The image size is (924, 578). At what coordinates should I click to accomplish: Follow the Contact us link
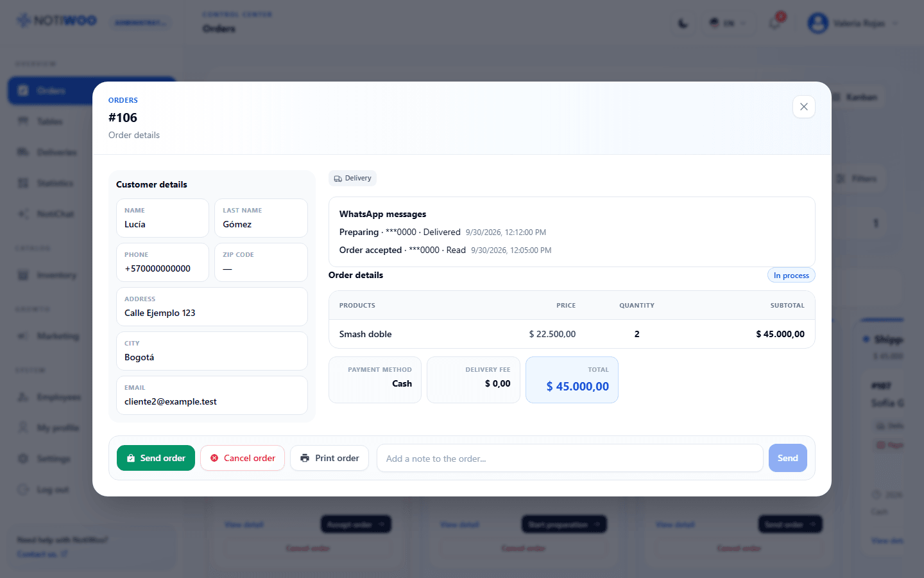tap(42, 554)
